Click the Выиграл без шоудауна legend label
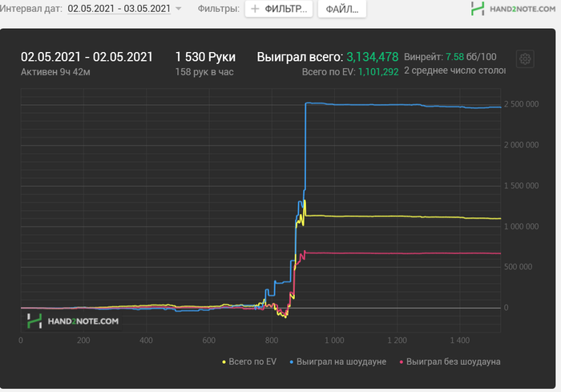The height and width of the screenshot is (392, 561). click(454, 362)
